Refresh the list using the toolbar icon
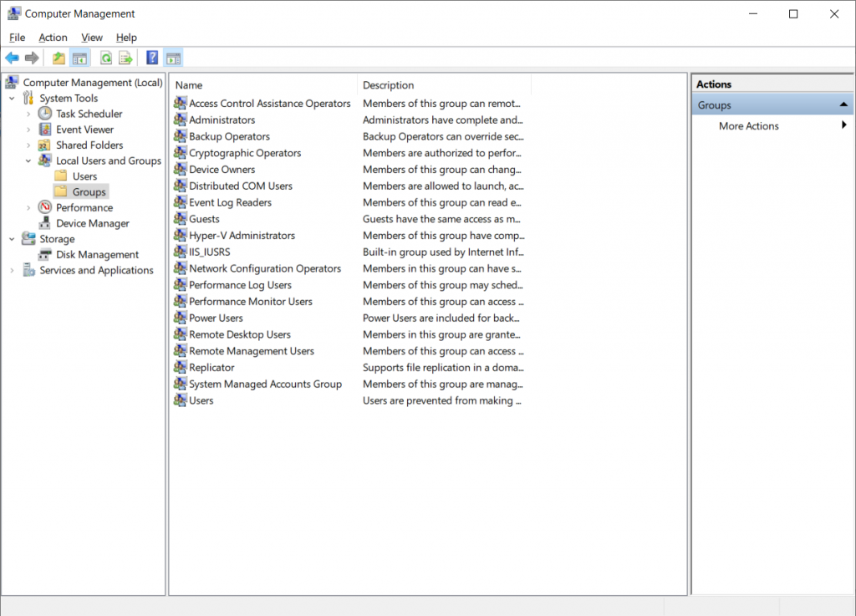The image size is (856, 616). (106, 58)
